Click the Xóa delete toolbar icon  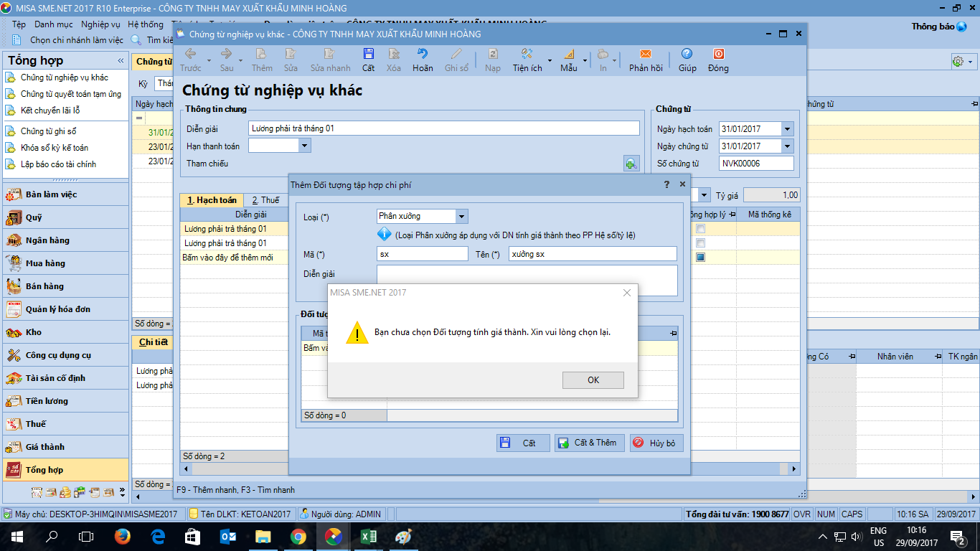[394, 54]
